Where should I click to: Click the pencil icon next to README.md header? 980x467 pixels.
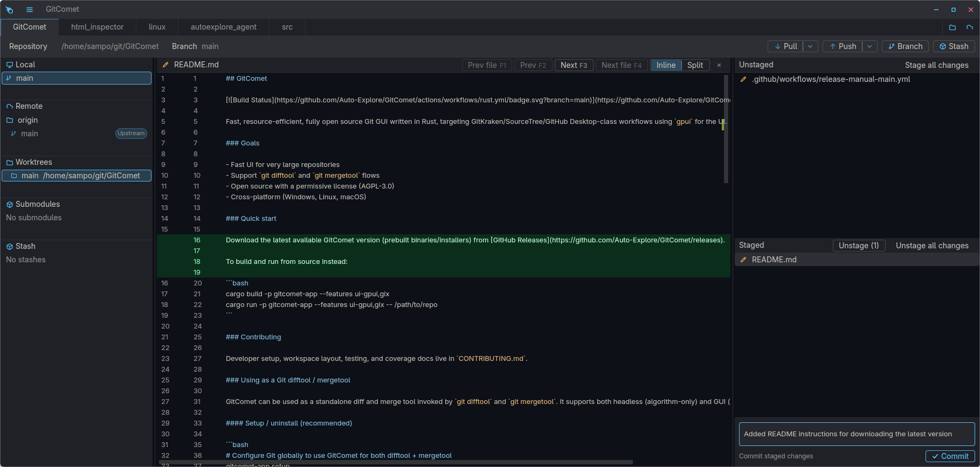(165, 65)
